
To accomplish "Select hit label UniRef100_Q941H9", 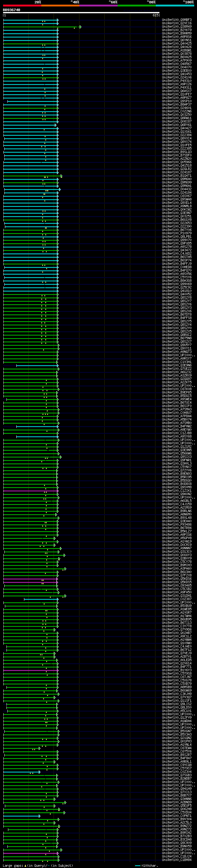I will point(177,789).
